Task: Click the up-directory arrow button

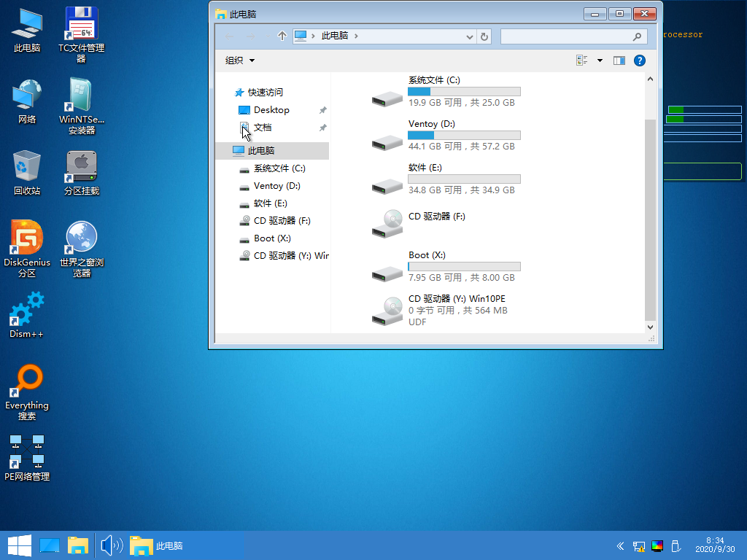Action: click(x=282, y=36)
